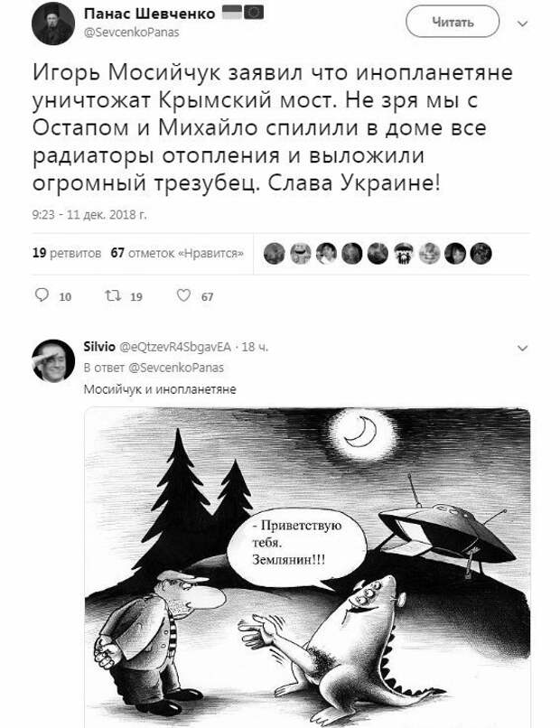Expand options chevron on Silvio's reply
Screen dimensions: 560x728
[x=523, y=348]
